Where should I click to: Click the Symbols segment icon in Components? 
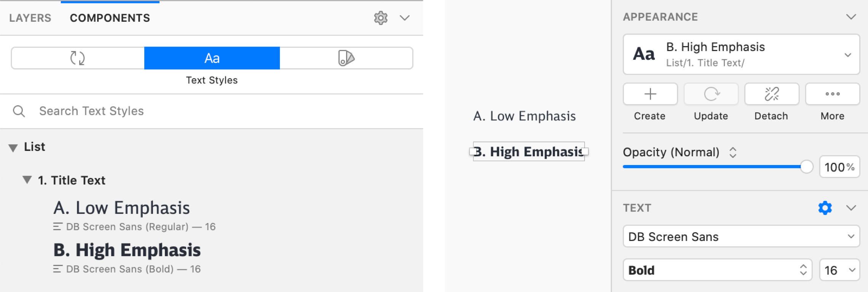tap(78, 58)
